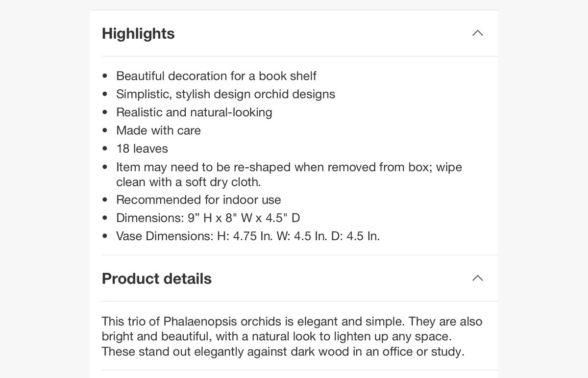Collapse the Product details chevron
Image resolution: width=588 pixels, height=378 pixels.
coord(477,278)
